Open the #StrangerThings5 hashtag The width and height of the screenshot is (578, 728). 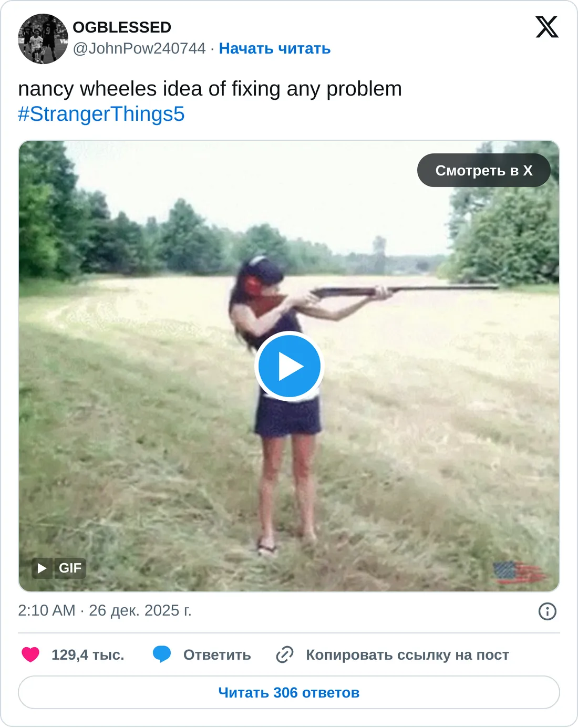coord(101,114)
